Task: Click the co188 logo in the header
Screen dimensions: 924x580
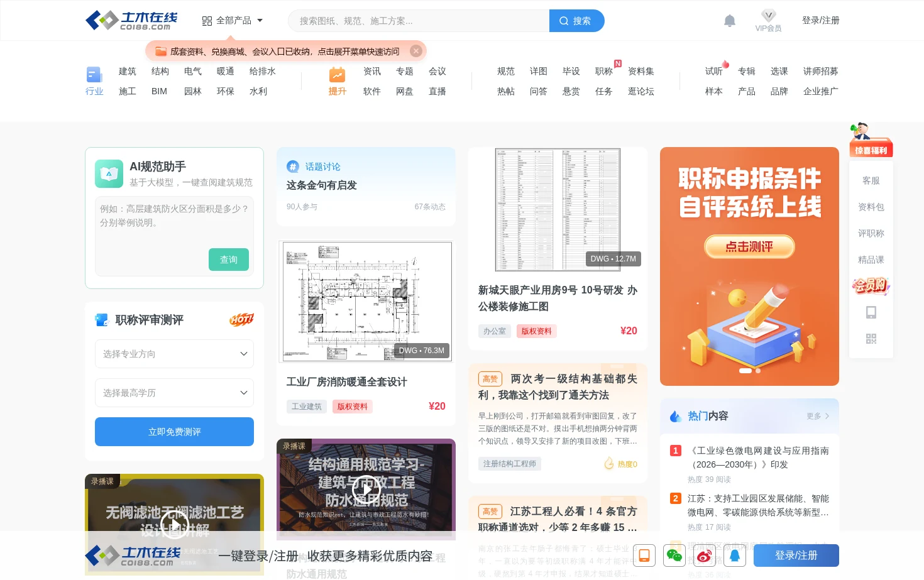Action: pos(131,20)
